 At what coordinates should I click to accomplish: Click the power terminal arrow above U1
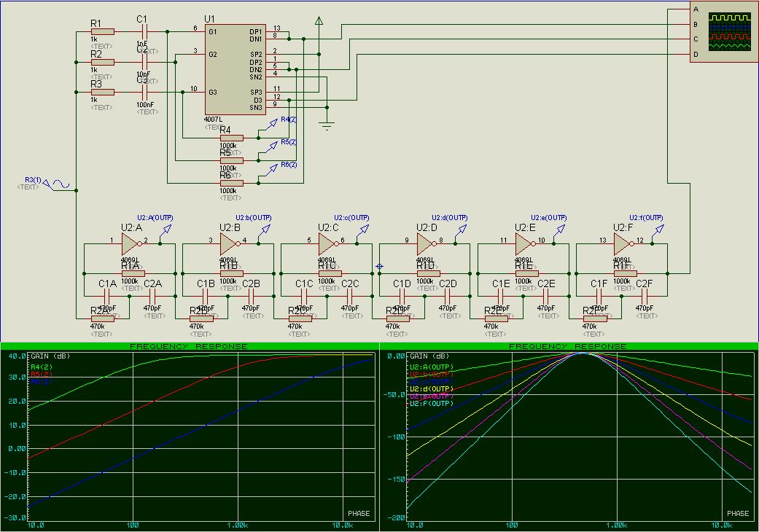click(x=318, y=20)
